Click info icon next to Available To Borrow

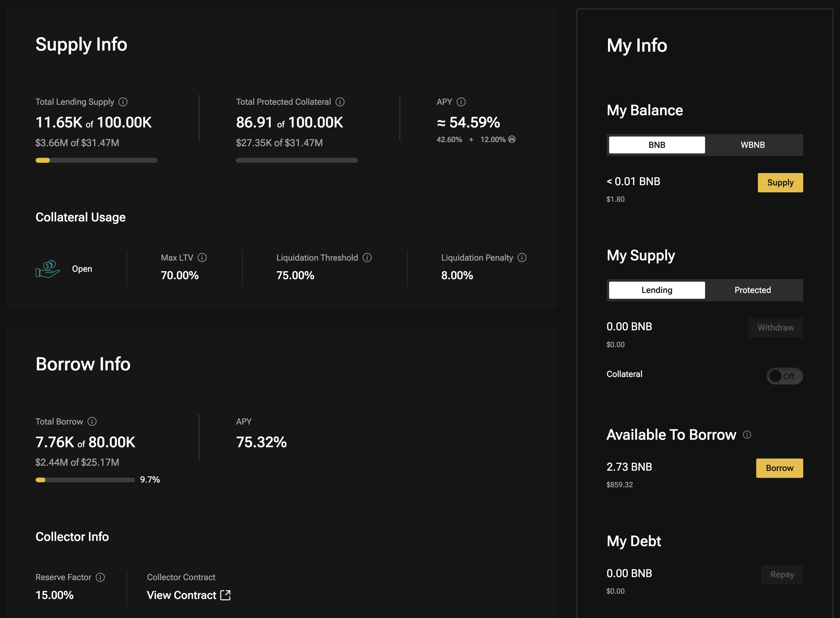pos(747,434)
